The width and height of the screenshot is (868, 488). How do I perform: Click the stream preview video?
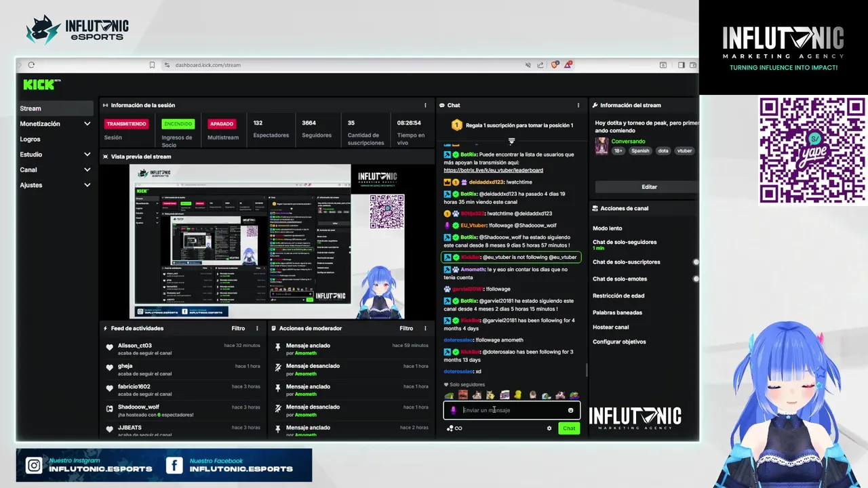[267, 241]
